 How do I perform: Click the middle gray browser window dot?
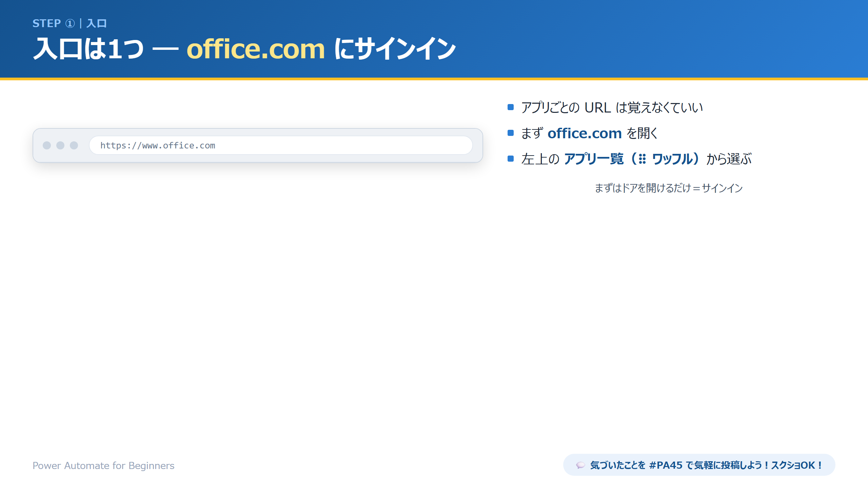pyautogui.click(x=60, y=145)
